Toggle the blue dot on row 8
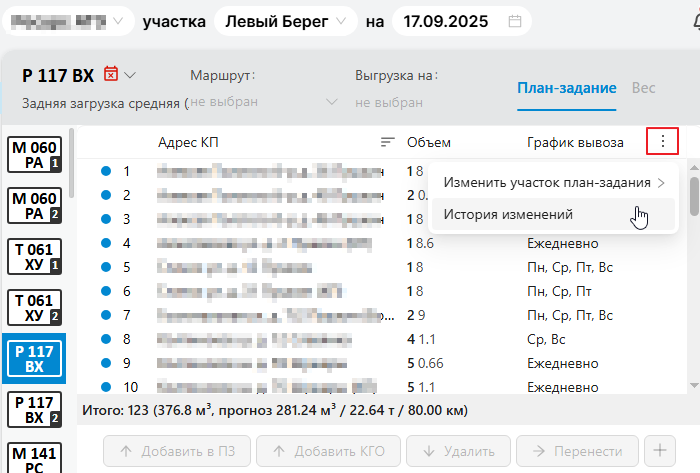700x473 pixels. pyautogui.click(x=105, y=339)
